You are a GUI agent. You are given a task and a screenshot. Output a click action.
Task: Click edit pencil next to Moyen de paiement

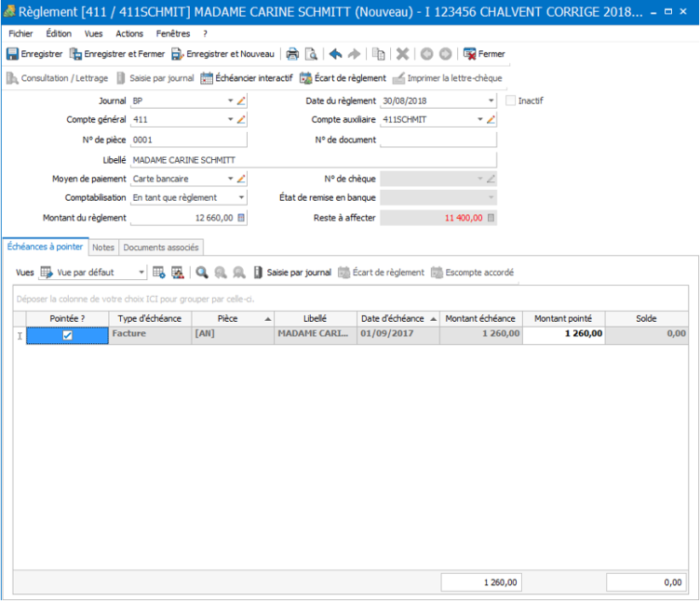click(x=241, y=179)
